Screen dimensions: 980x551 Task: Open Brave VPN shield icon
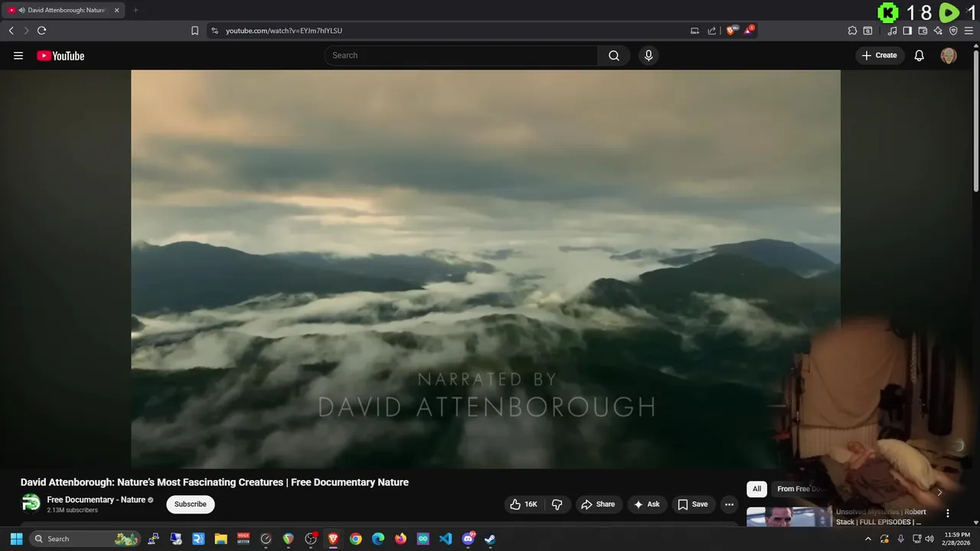(953, 31)
